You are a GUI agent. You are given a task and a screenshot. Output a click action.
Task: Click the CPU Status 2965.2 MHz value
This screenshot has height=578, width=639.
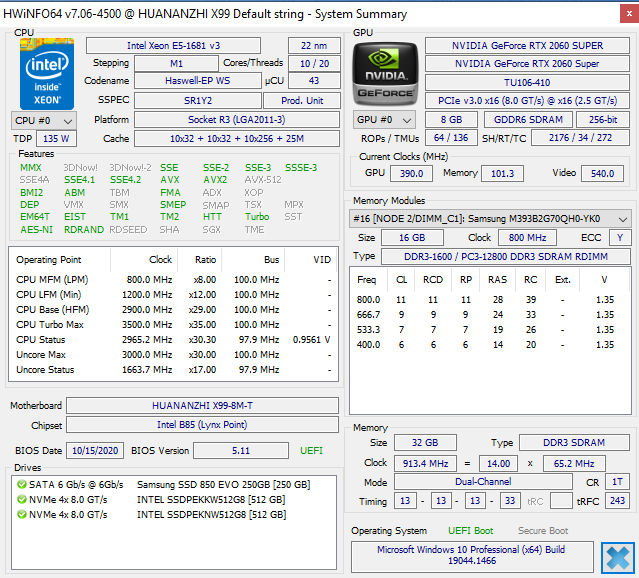tap(147, 340)
